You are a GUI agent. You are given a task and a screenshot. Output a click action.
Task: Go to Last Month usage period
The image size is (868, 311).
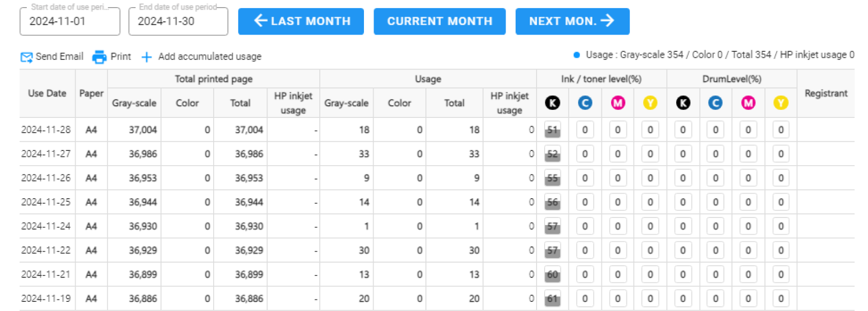[x=301, y=21]
